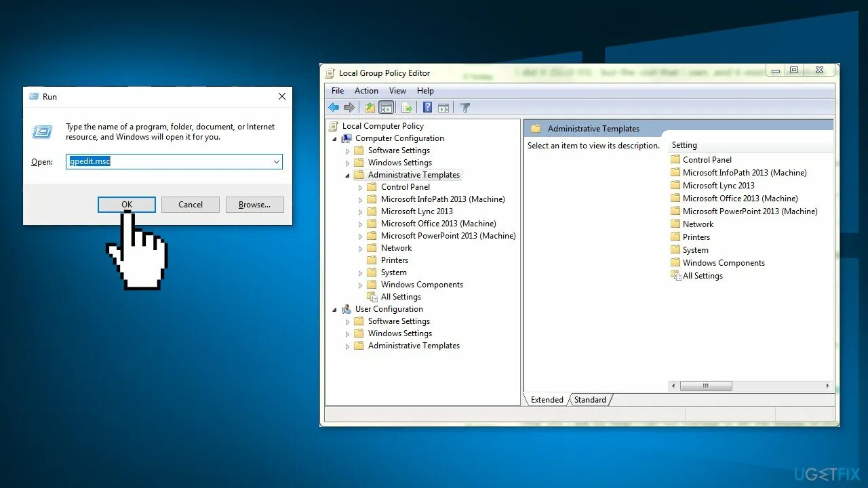Toggle Show/Hide Action Pane toolbar icon
Screen dimensions: 868x488
click(x=443, y=107)
